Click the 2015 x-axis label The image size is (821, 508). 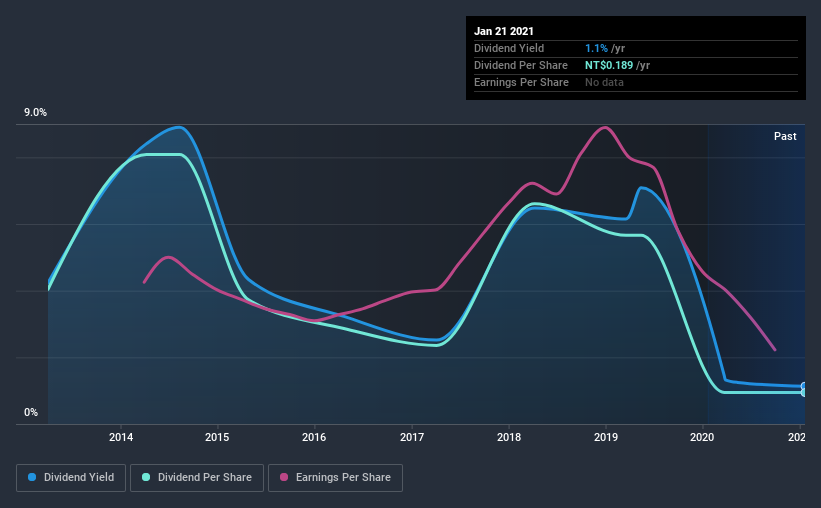click(217, 437)
